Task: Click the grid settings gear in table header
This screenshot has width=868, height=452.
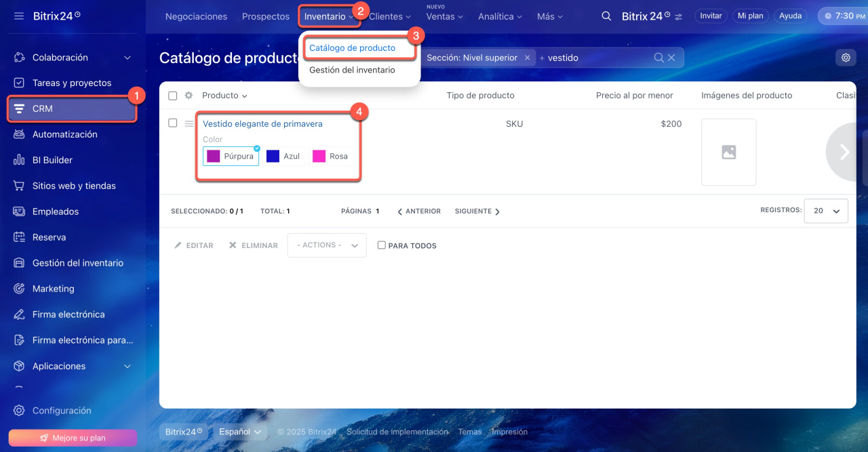Action: coord(189,96)
